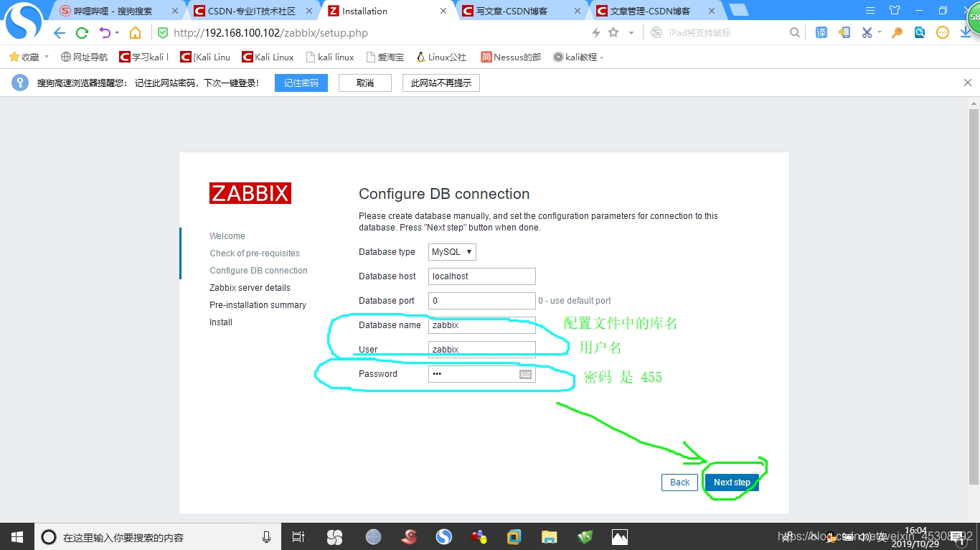The width and height of the screenshot is (980, 550).
Task: Click the User field
Action: coord(482,350)
